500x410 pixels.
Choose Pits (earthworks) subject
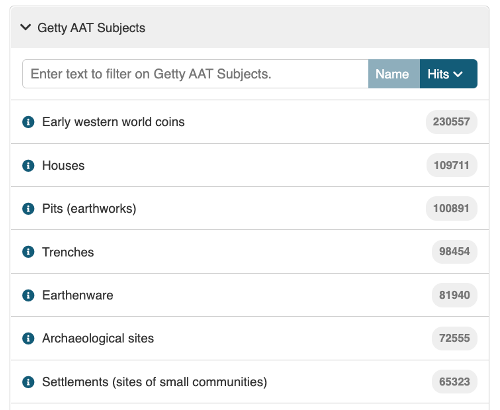pyautogui.click(x=89, y=209)
